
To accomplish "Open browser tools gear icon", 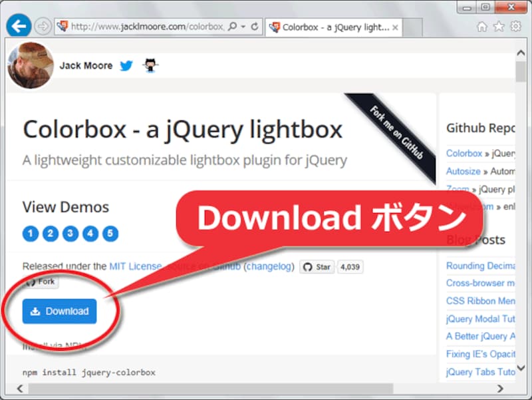I will [x=516, y=26].
